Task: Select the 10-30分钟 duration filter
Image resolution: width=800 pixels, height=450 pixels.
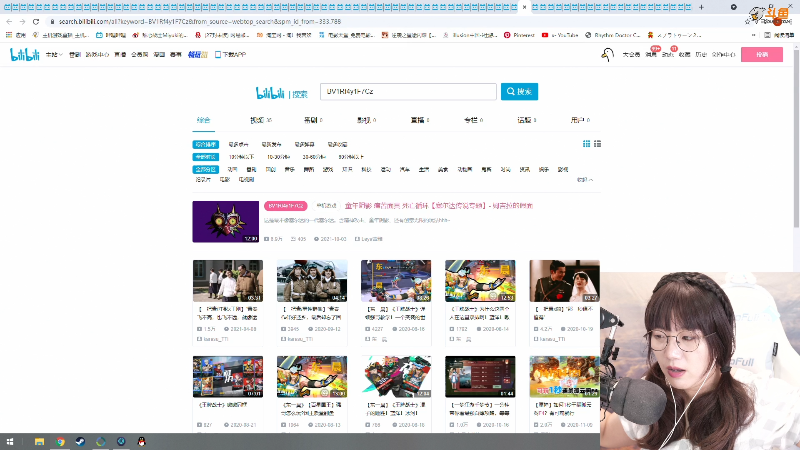Action: [x=278, y=157]
